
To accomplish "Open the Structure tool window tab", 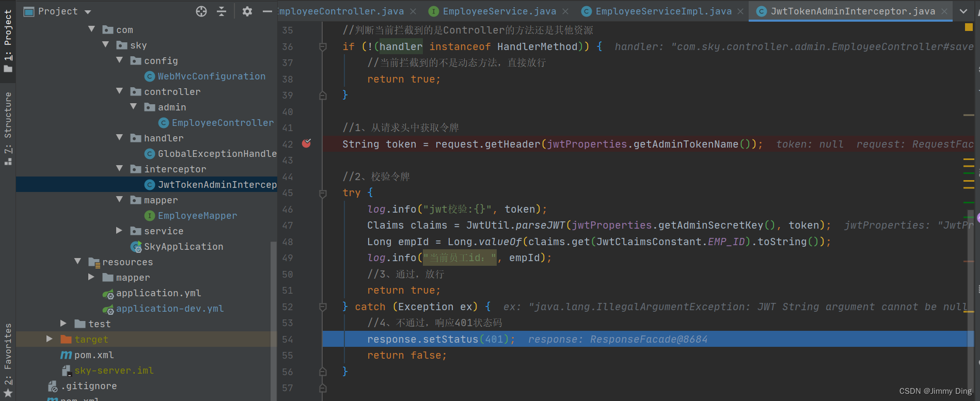I will click(x=8, y=128).
